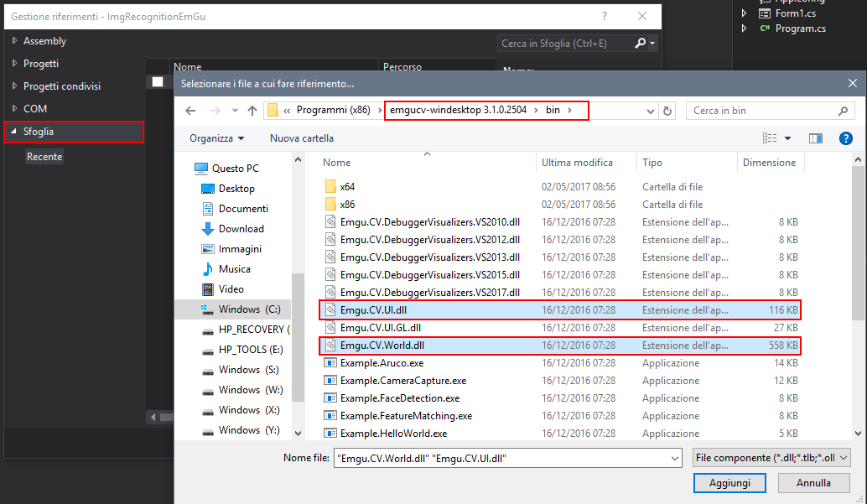Focus the Nome file input field
Image resolution: width=867 pixels, height=504 pixels.
(502, 458)
